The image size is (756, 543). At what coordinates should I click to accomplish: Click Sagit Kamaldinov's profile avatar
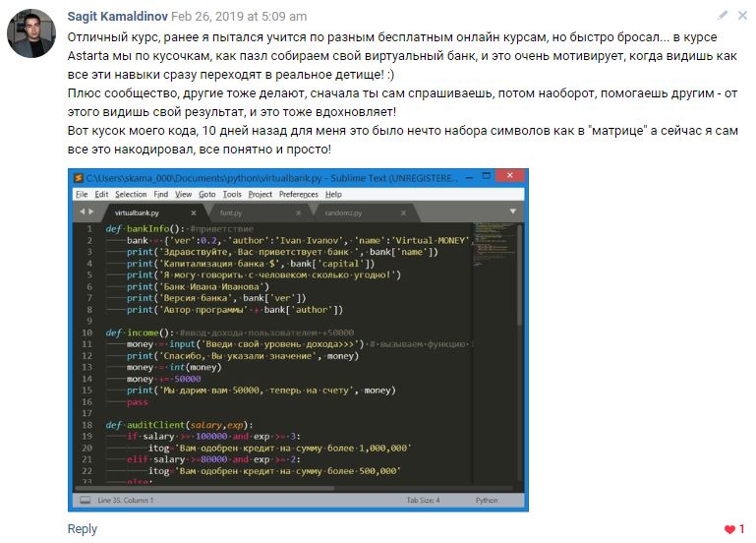(31, 36)
